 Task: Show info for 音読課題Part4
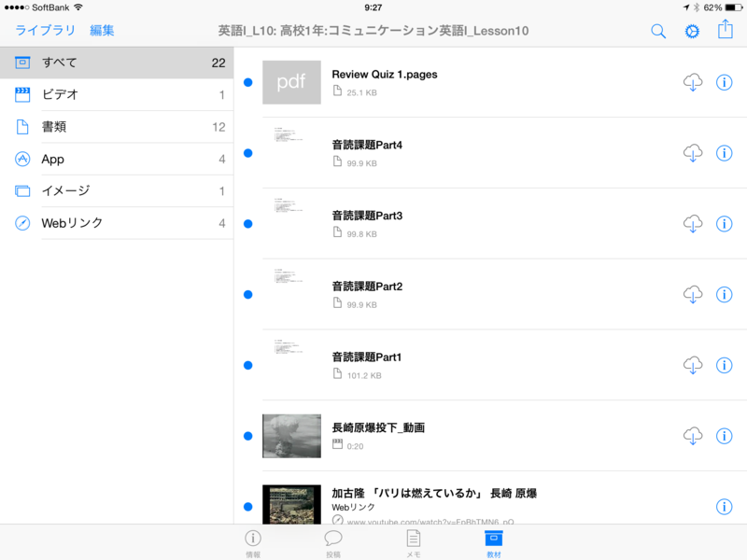[x=724, y=153]
